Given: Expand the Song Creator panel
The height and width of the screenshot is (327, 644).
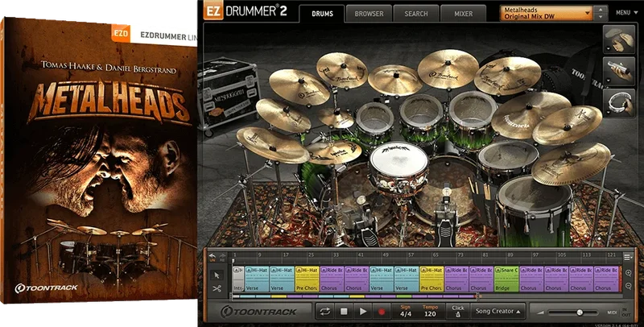Looking at the screenshot, I should point(497,312).
